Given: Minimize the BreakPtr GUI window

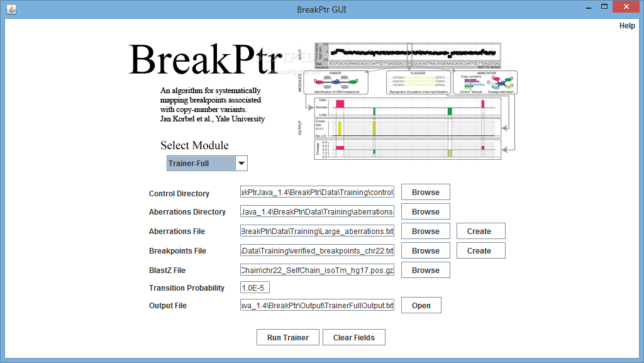Looking at the screenshot, I should [589, 7].
